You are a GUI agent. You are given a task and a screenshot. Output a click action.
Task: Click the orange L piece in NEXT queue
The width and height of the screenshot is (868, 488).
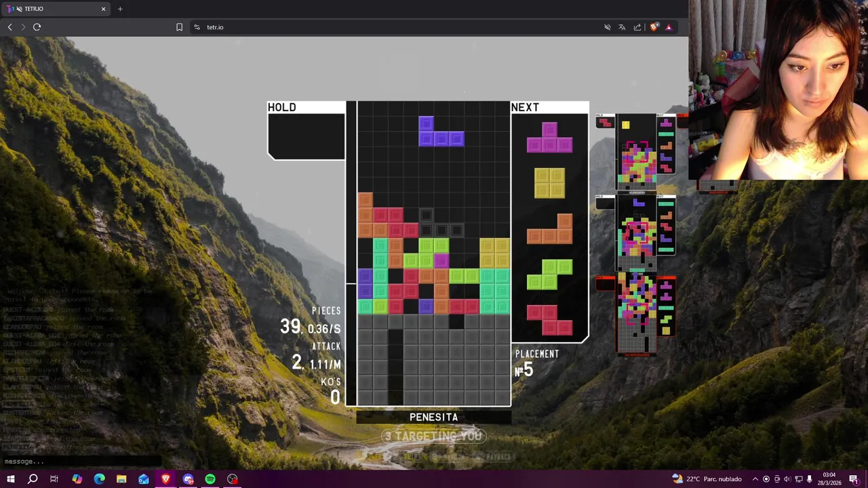(x=549, y=228)
